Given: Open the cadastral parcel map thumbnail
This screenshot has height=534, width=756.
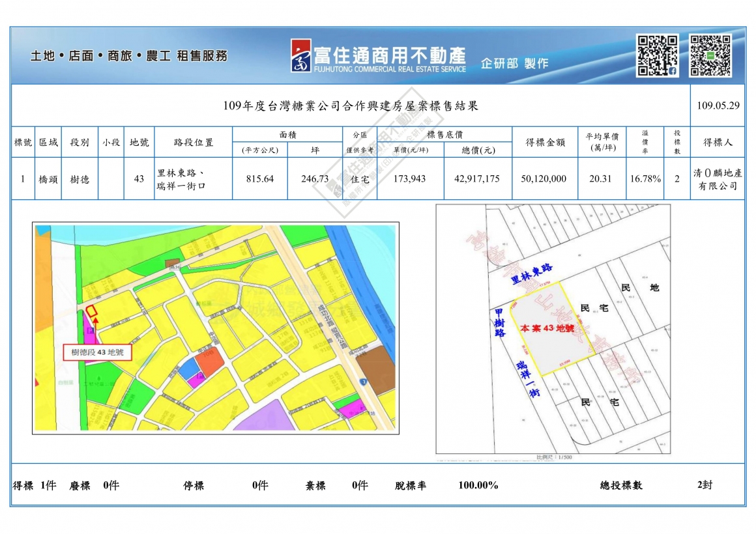Looking at the screenshot, I should pos(553,329).
